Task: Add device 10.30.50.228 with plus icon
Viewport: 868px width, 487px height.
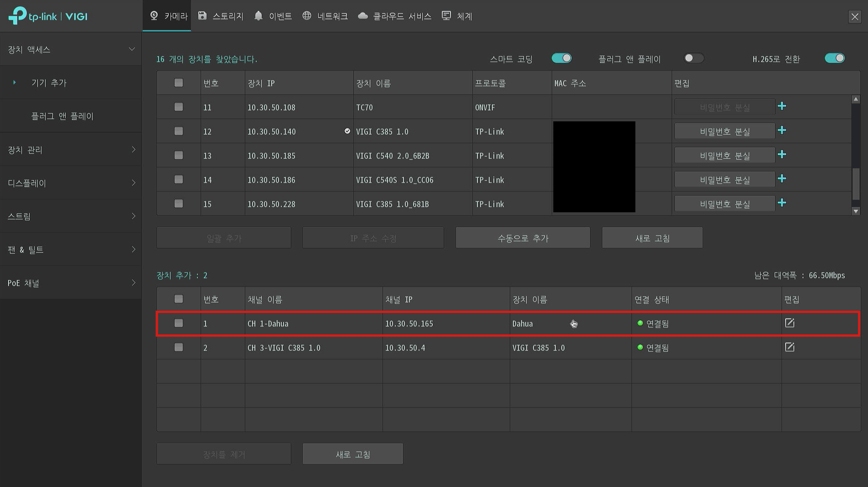Action: [782, 203]
